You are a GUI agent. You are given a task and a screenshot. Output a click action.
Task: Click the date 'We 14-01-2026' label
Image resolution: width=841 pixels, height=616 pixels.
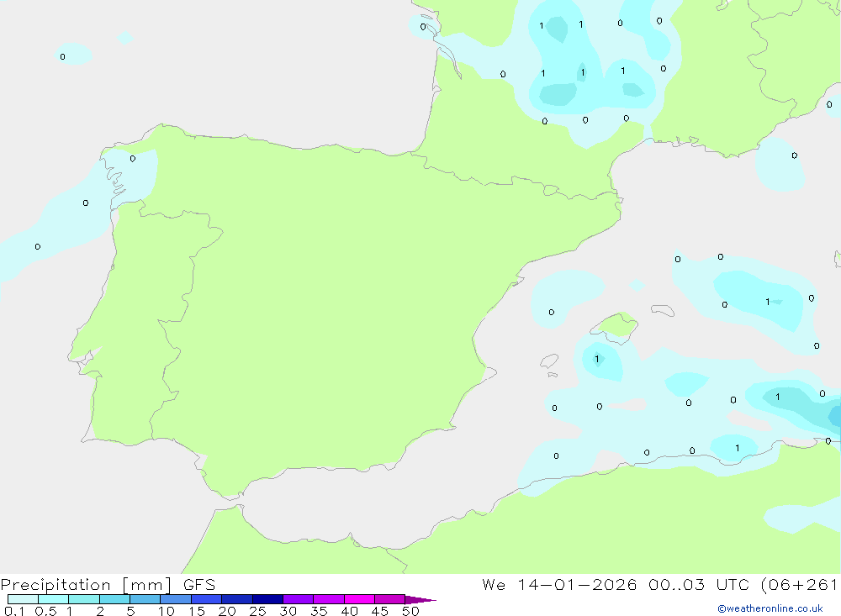pos(559,585)
